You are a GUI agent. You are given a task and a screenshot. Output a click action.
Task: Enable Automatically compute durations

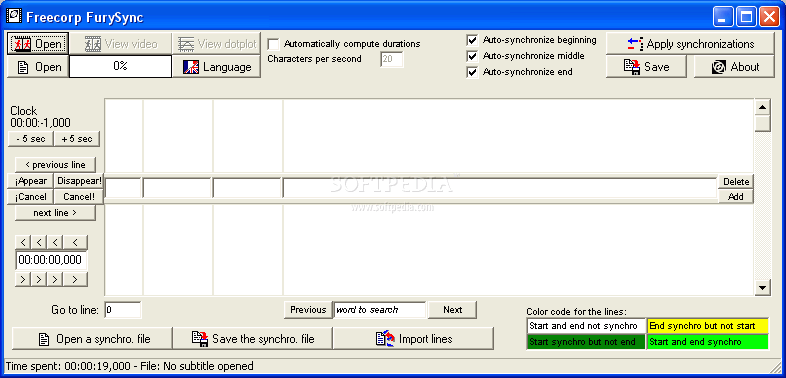[274, 44]
